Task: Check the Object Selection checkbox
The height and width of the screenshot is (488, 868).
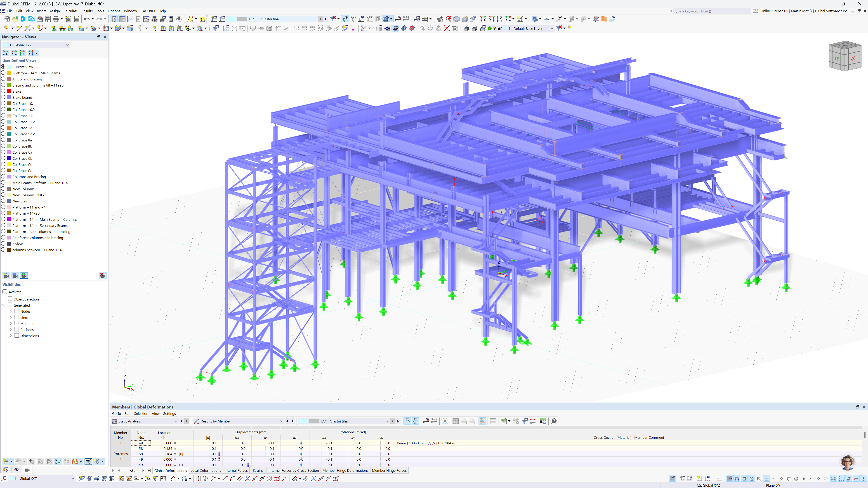Action: (10, 299)
